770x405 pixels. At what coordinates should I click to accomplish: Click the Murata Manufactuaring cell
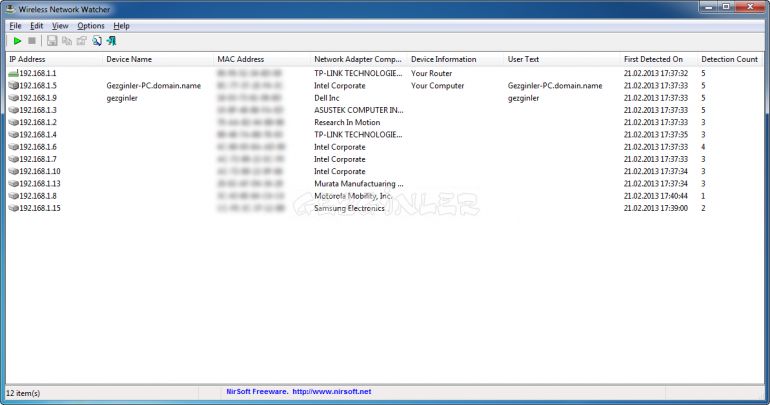[x=358, y=184]
